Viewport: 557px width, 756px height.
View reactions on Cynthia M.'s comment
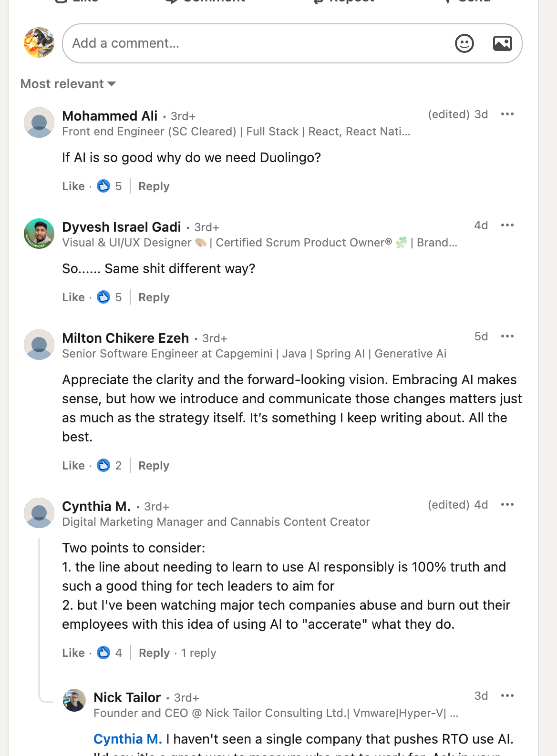(x=109, y=653)
